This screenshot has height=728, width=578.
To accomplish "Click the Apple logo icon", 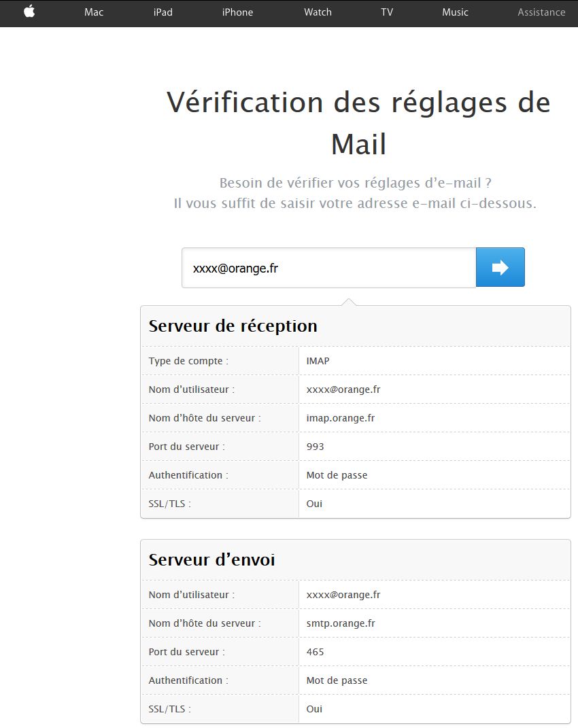I will tap(29, 12).
